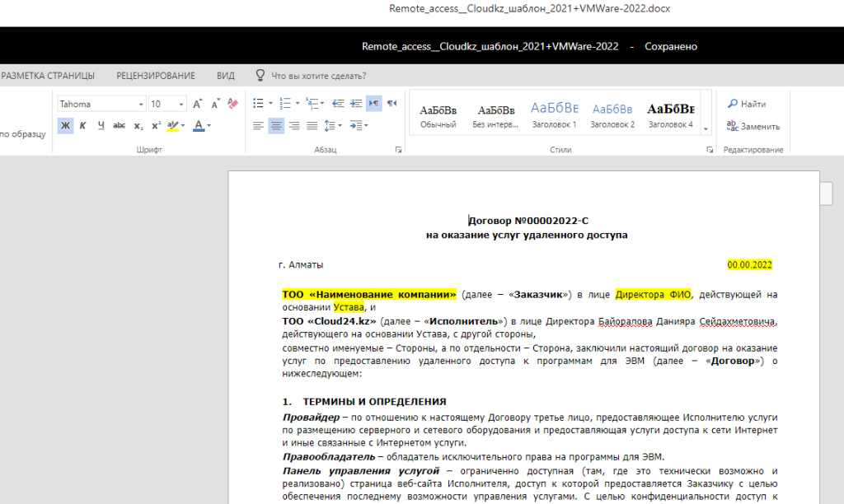This screenshot has width=844, height=504.
Task: Align text right
Action: pos(294,126)
